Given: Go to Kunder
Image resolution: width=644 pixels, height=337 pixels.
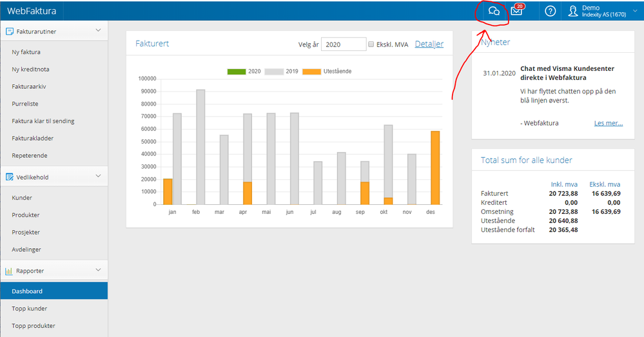Looking at the screenshot, I should [x=22, y=198].
